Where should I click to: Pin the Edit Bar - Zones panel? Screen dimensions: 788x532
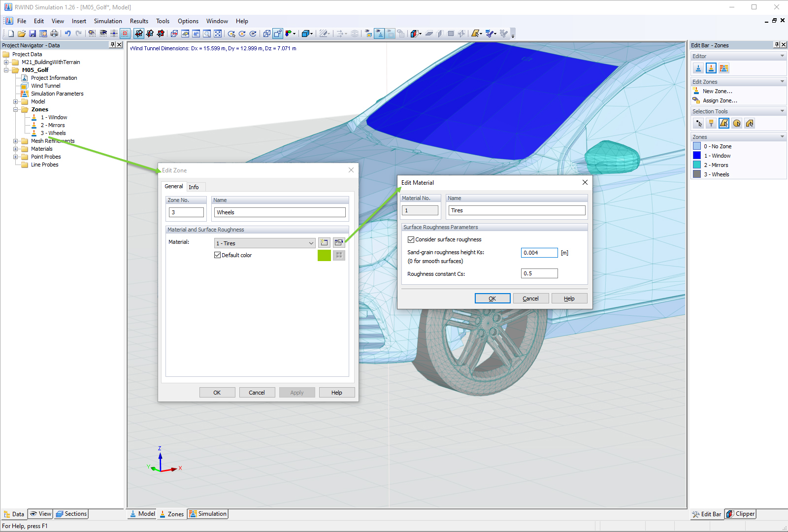click(777, 45)
